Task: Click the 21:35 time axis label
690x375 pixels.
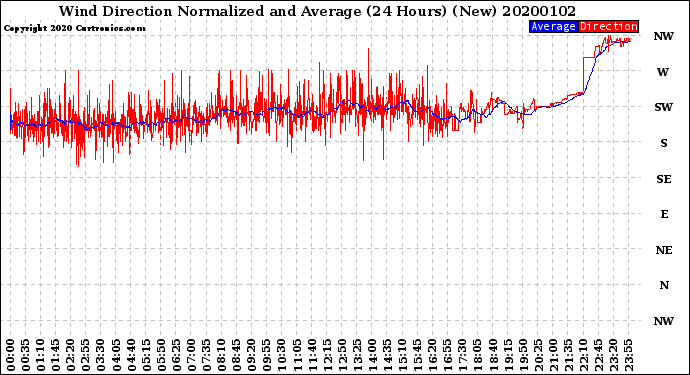Action: tap(568, 355)
